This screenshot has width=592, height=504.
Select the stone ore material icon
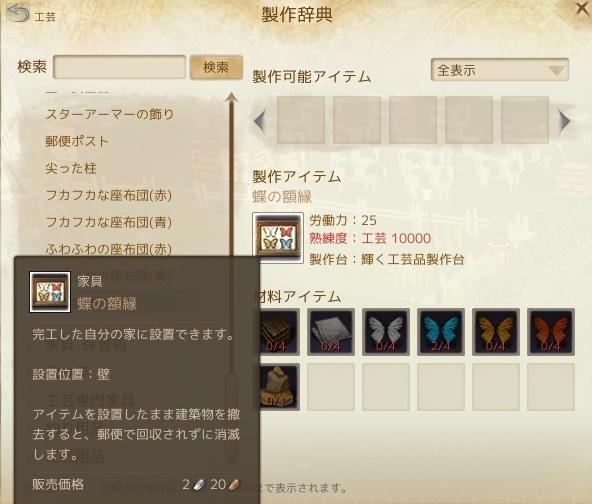[x=279, y=387]
